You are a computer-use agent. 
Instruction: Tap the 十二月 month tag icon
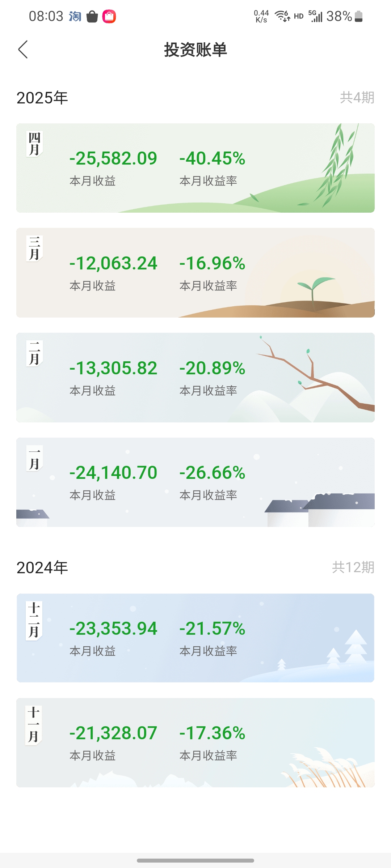[x=34, y=621]
